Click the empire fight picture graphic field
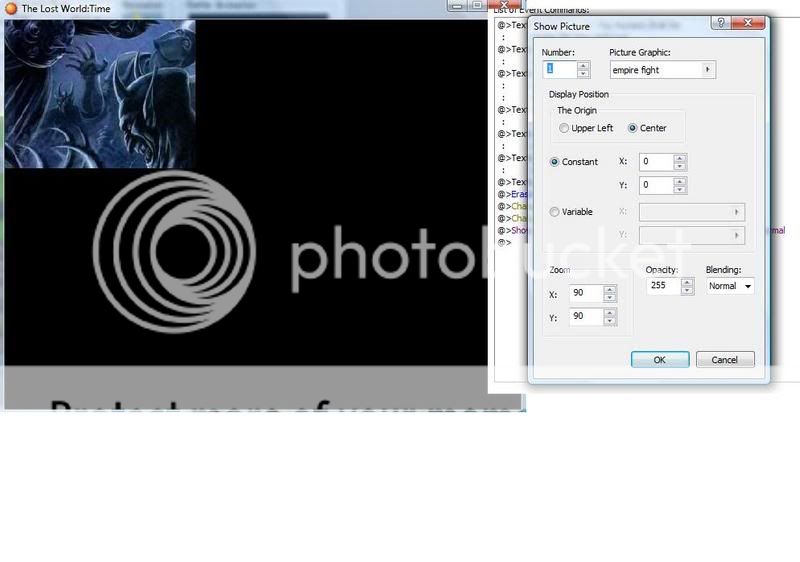Screen dimensions: 800x562 pyautogui.click(x=655, y=70)
